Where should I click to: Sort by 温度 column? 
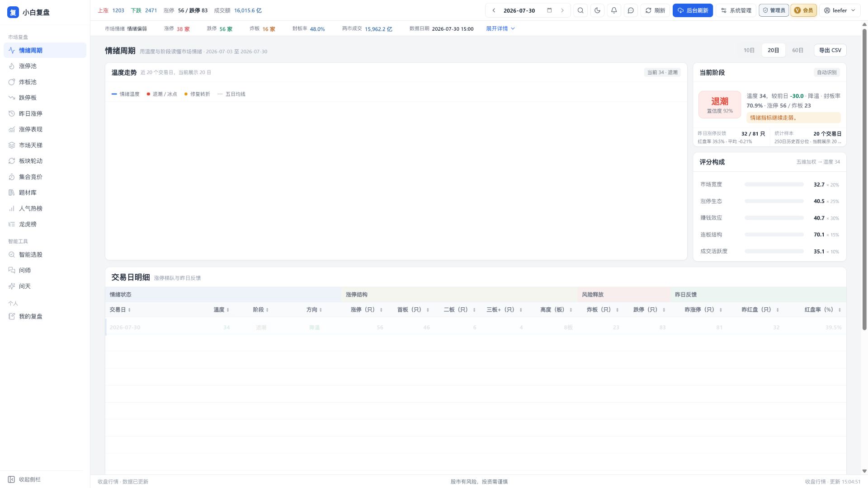222,310
